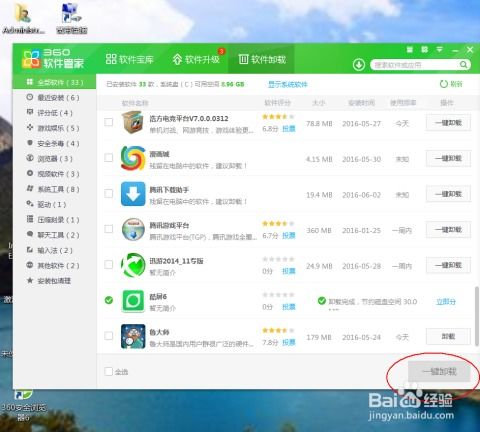Click 一键卸载 button for 腾讯游戏平台
Viewport: 480px width, 432px height.
pos(448,230)
